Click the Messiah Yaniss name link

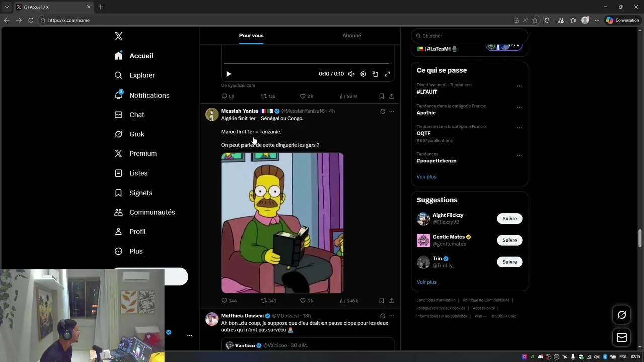[239, 111]
